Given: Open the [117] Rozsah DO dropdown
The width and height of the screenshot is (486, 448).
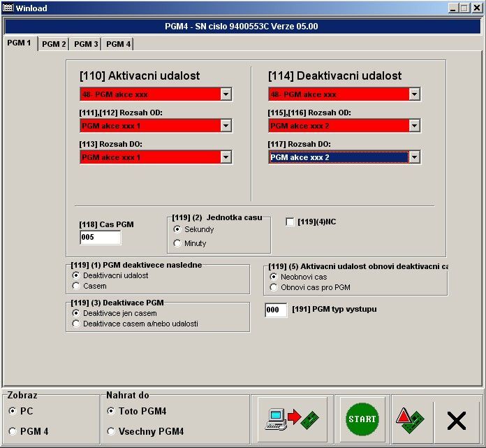Looking at the screenshot, I should click(414, 157).
